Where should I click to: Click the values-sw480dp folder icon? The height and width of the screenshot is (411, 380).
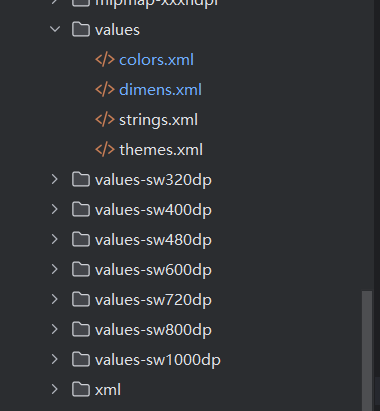pyautogui.click(x=81, y=240)
